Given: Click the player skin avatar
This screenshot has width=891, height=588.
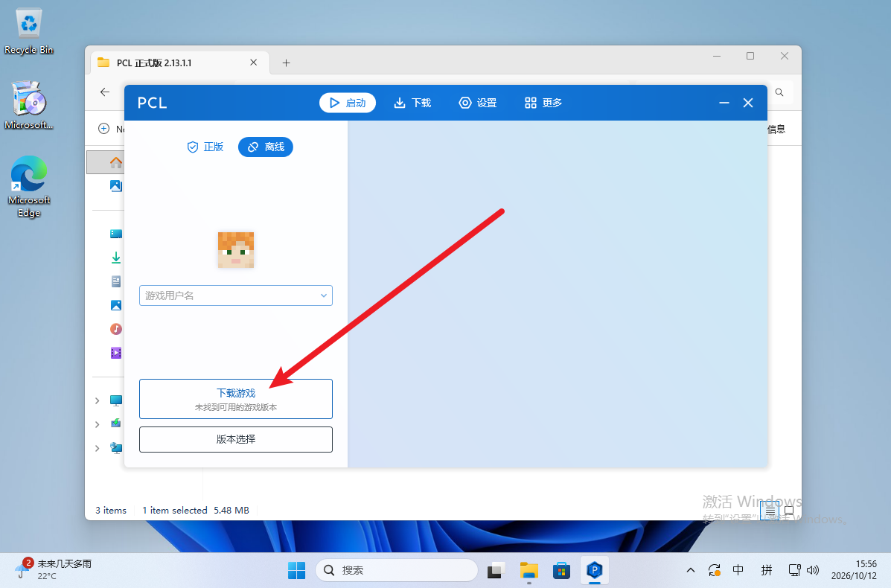Looking at the screenshot, I should 236,249.
